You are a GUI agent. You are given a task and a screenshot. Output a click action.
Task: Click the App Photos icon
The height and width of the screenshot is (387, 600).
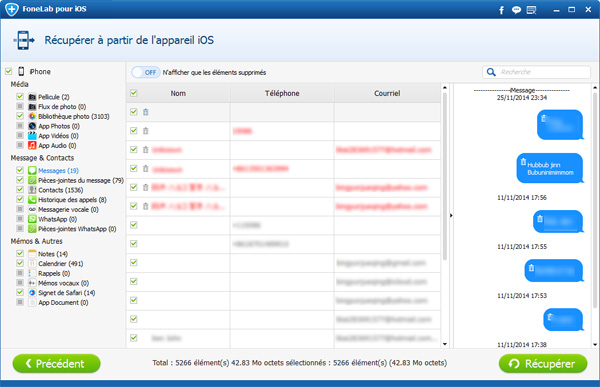(x=32, y=126)
